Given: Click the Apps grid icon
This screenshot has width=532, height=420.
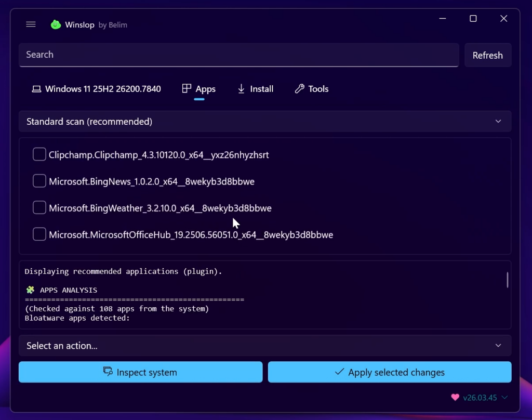Looking at the screenshot, I should point(187,89).
